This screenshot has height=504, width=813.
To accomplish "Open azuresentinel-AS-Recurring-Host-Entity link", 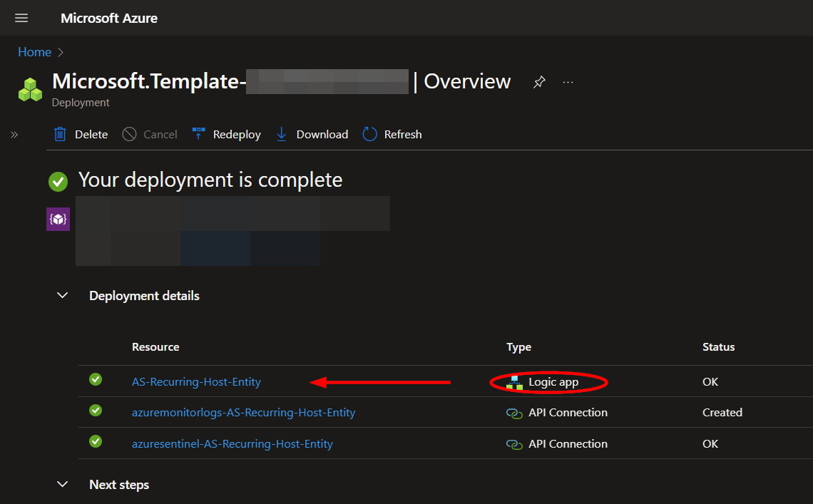I will coord(232,444).
